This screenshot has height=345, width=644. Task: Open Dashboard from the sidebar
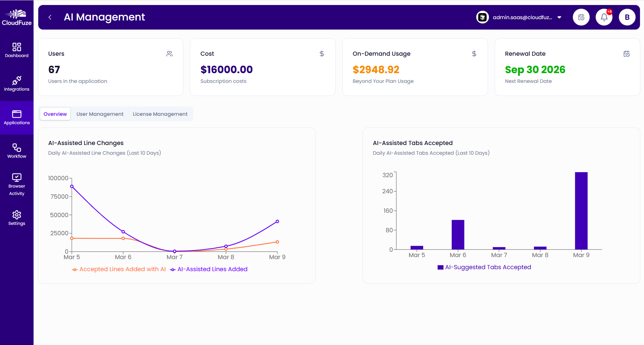click(17, 50)
